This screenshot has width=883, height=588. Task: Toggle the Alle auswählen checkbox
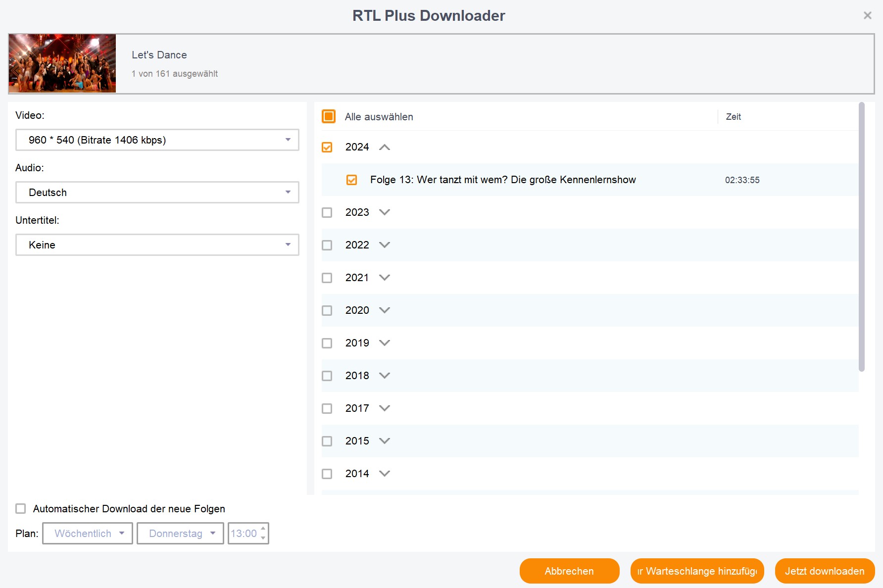(x=329, y=116)
